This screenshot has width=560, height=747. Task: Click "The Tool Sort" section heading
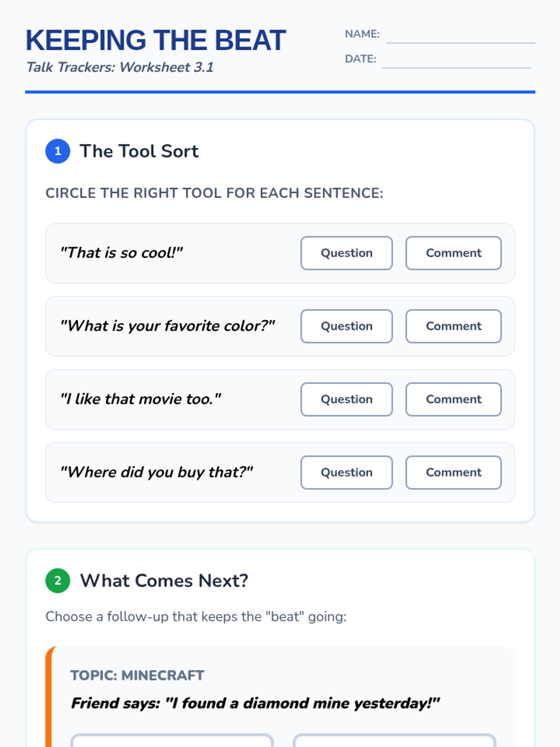tap(139, 151)
